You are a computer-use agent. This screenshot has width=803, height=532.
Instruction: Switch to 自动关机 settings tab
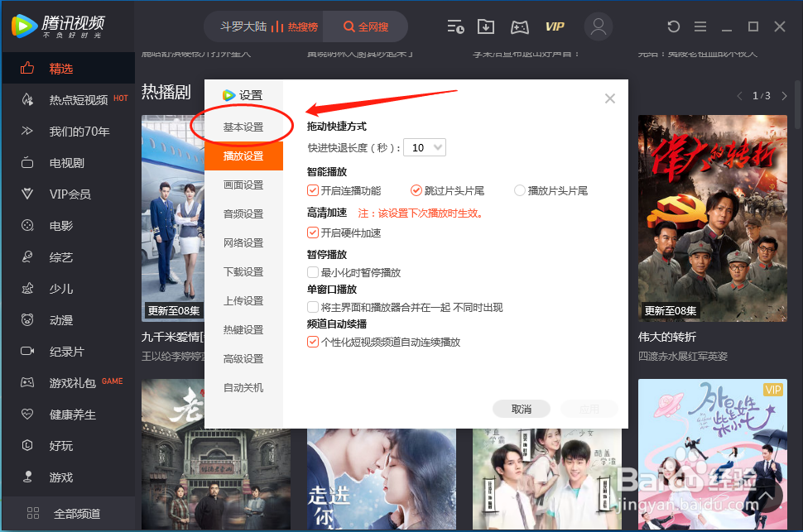click(x=243, y=387)
